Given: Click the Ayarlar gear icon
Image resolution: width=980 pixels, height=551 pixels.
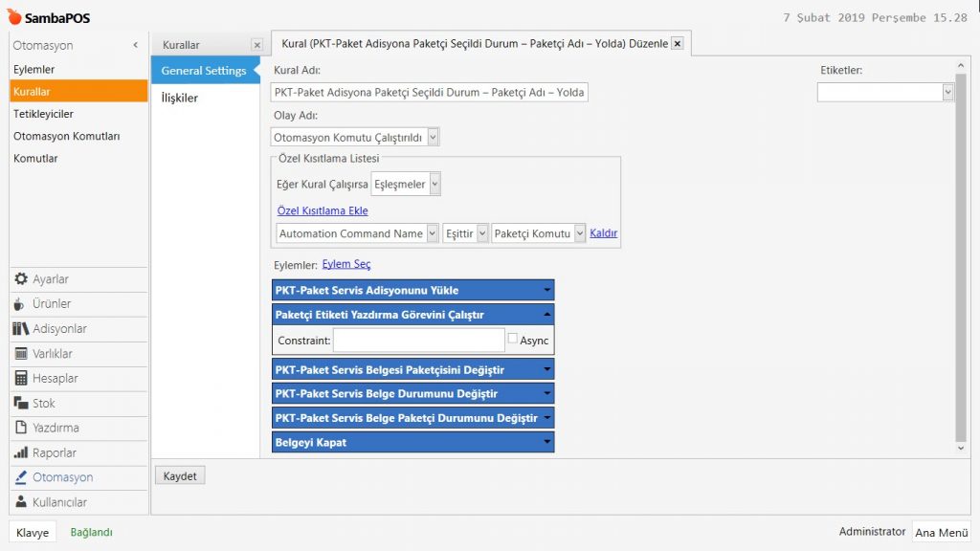Looking at the screenshot, I should click(x=21, y=279).
